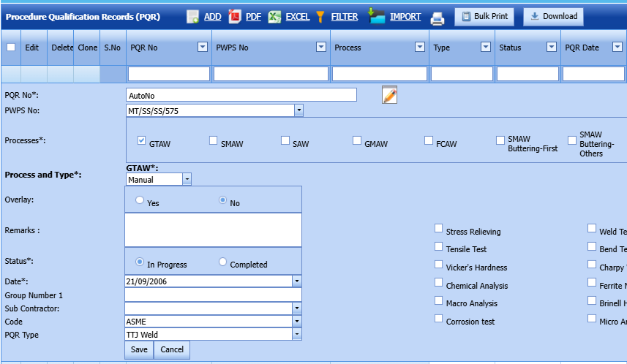Open the PWPS No column filter dropdown

(x=321, y=48)
